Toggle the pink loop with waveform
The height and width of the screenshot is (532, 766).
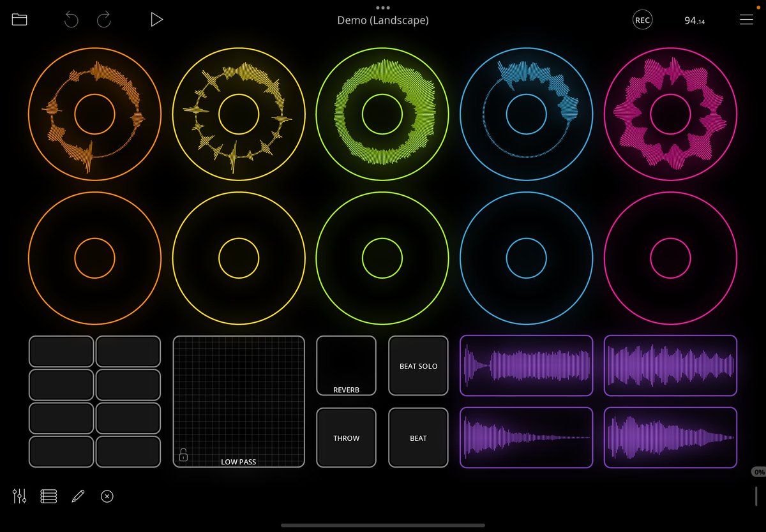(670, 114)
